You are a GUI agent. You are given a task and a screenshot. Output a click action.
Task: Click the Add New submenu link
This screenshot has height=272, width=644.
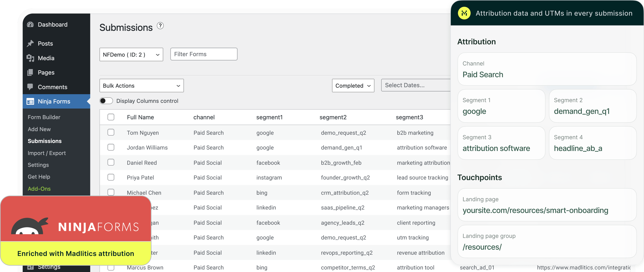39,129
